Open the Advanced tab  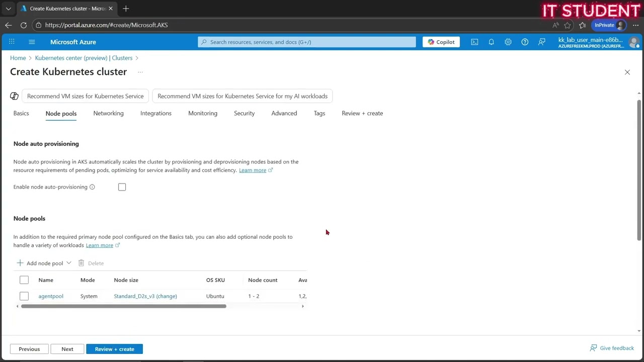pos(284,113)
